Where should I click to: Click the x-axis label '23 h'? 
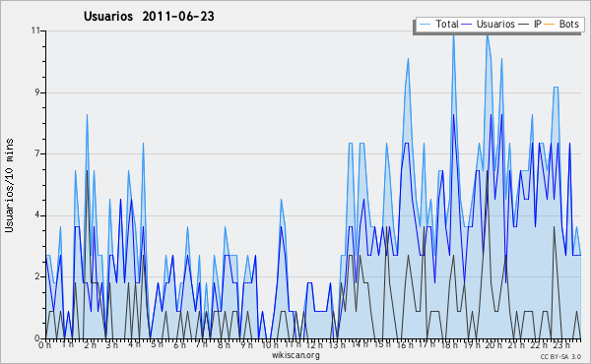point(560,344)
